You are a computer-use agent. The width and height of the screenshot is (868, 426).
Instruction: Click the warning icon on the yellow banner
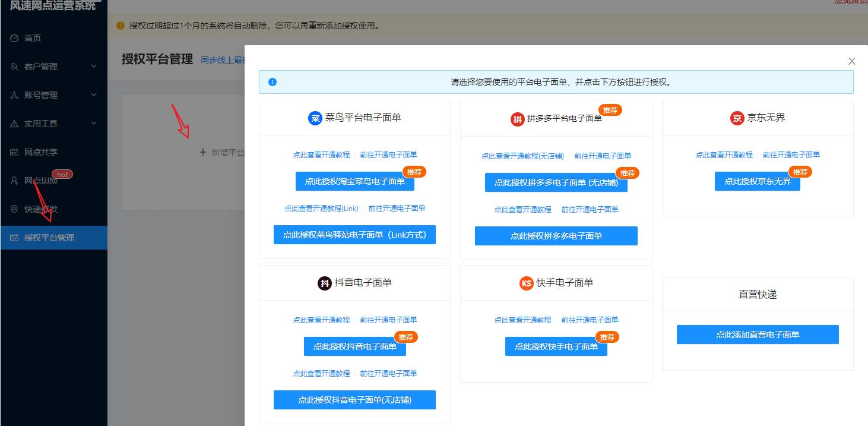pyautogui.click(x=120, y=26)
